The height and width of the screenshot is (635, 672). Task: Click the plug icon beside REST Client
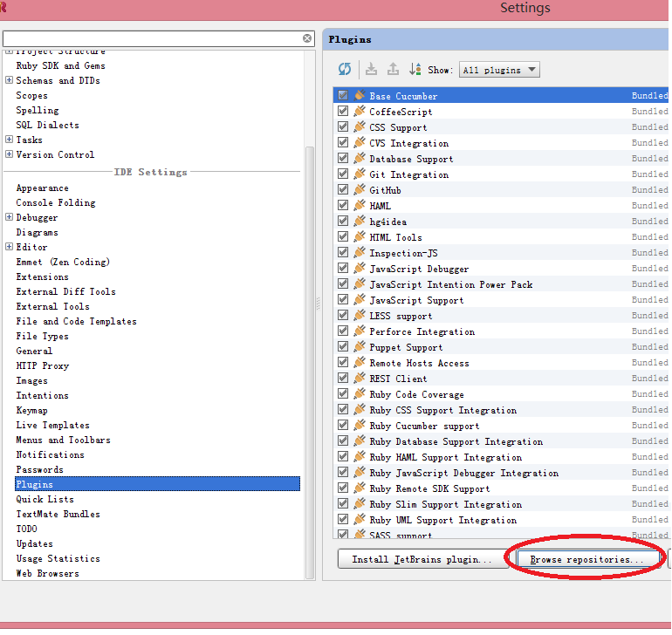(x=360, y=378)
